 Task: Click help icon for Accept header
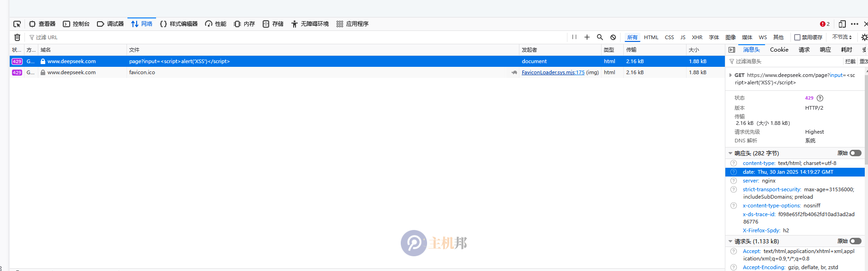coord(734,251)
